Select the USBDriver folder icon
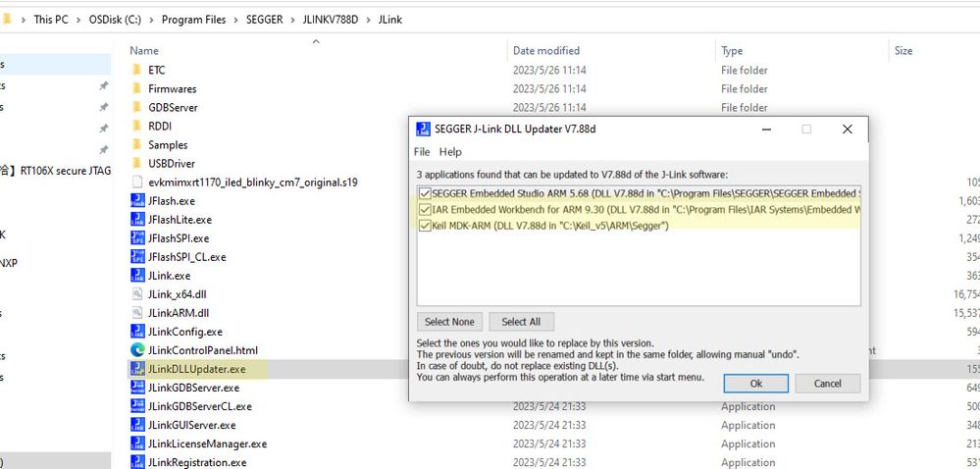980x469 pixels. (137, 163)
